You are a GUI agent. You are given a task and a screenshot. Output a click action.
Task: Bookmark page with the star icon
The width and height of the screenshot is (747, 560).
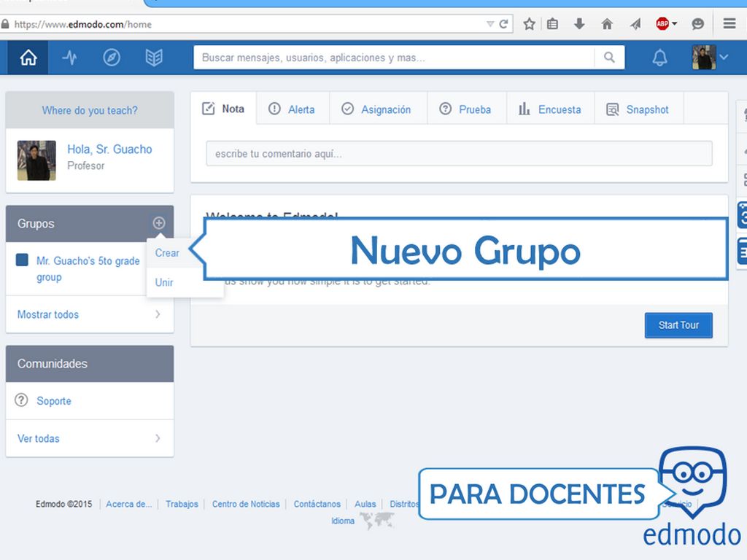pyautogui.click(x=529, y=24)
